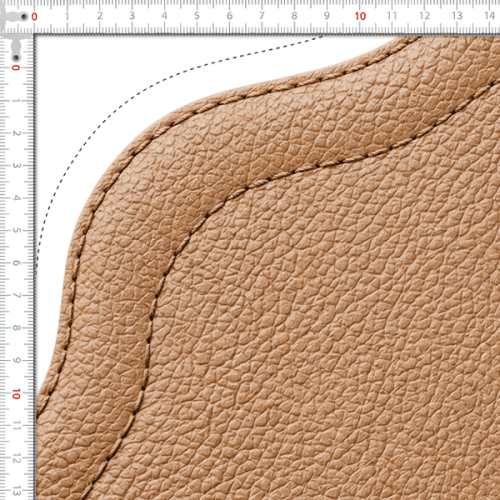The height and width of the screenshot is (500, 500).
Task: Click the 7 mark on horizontal ruler
Action: (262, 16)
